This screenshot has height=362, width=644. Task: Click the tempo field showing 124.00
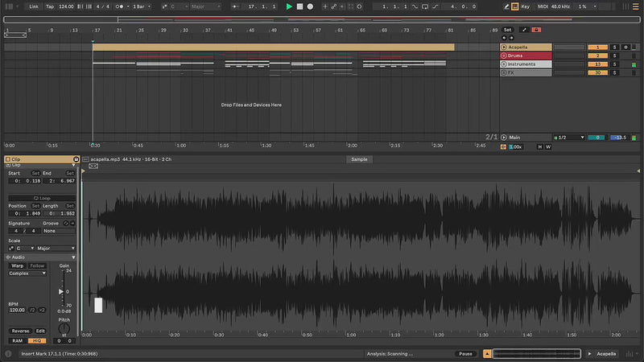coord(68,6)
